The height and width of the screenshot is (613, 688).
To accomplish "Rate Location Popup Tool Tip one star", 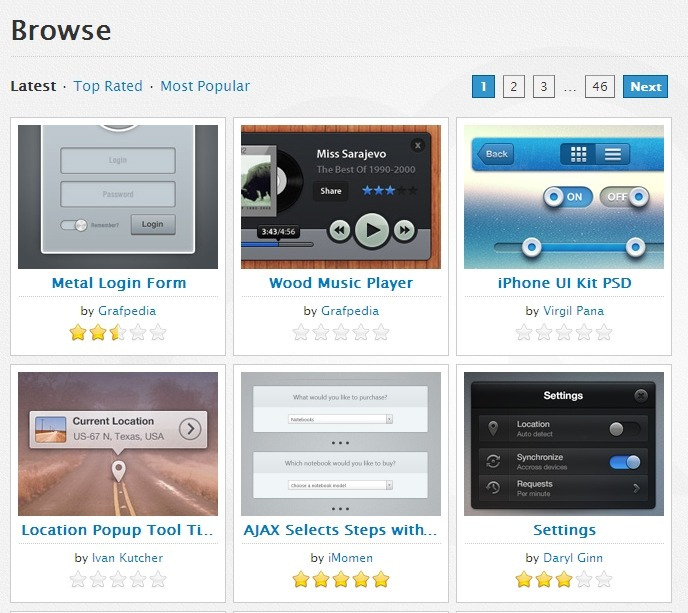I will 78,579.
